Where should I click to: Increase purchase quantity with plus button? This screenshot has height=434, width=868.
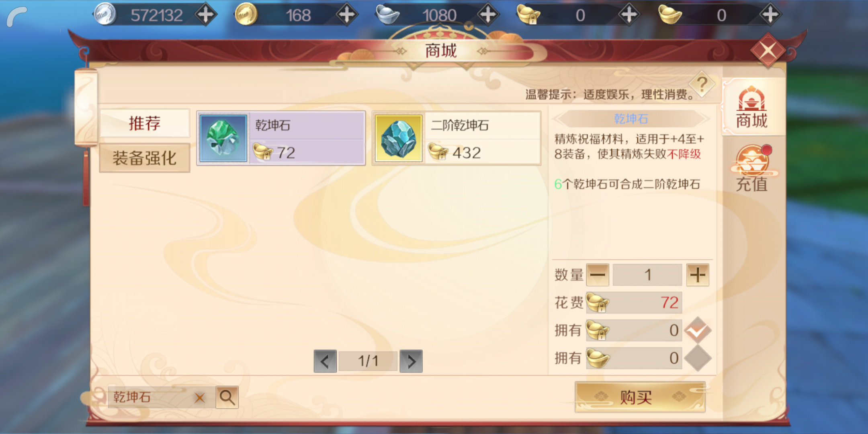[x=698, y=275]
